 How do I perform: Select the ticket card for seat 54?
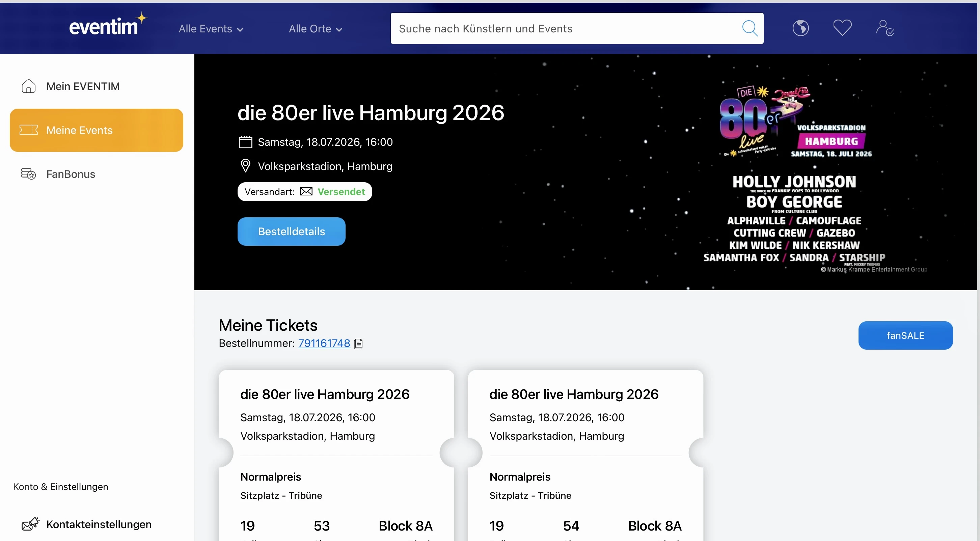coord(586,455)
